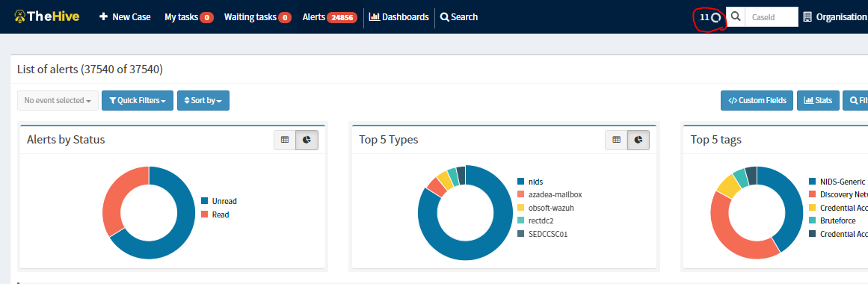868x284 pixels.
Task: Open Waiting tasks
Action: [258, 17]
